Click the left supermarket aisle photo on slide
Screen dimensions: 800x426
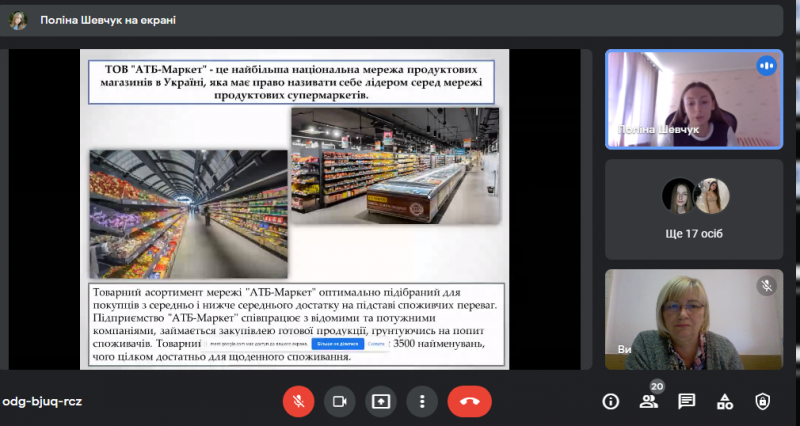[189, 214]
